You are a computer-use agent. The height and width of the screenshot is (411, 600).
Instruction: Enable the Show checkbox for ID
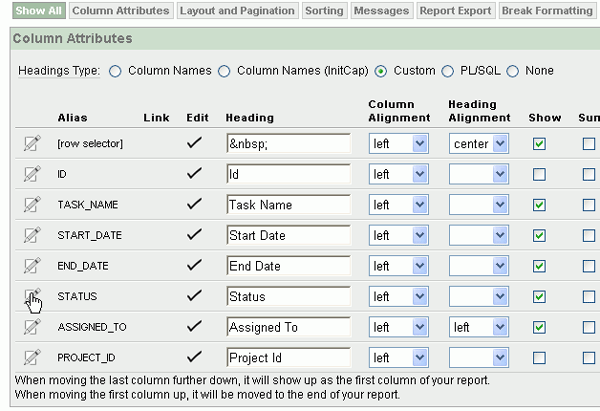[539, 174]
